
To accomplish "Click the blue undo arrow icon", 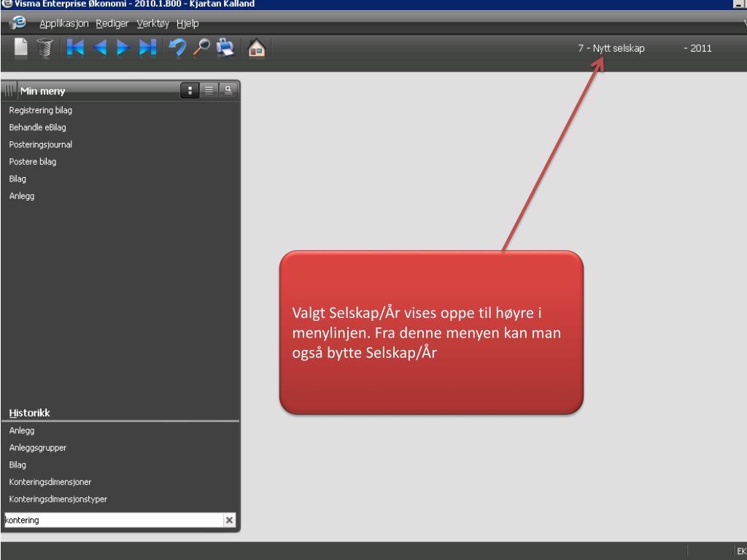I will [x=178, y=47].
